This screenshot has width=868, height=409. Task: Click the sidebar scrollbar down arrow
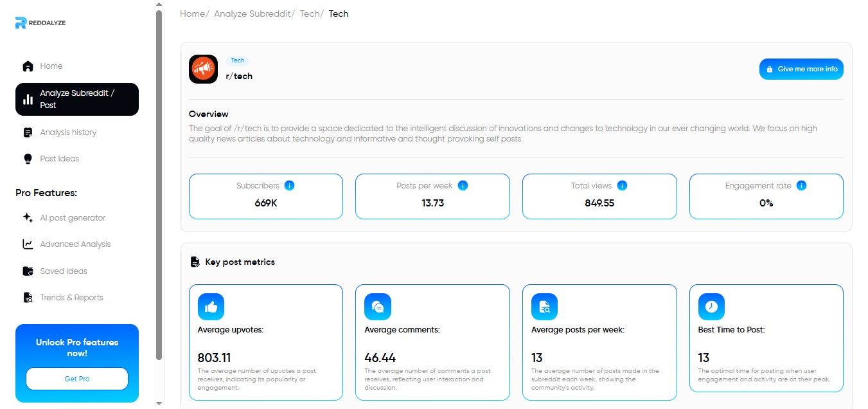point(159,403)
